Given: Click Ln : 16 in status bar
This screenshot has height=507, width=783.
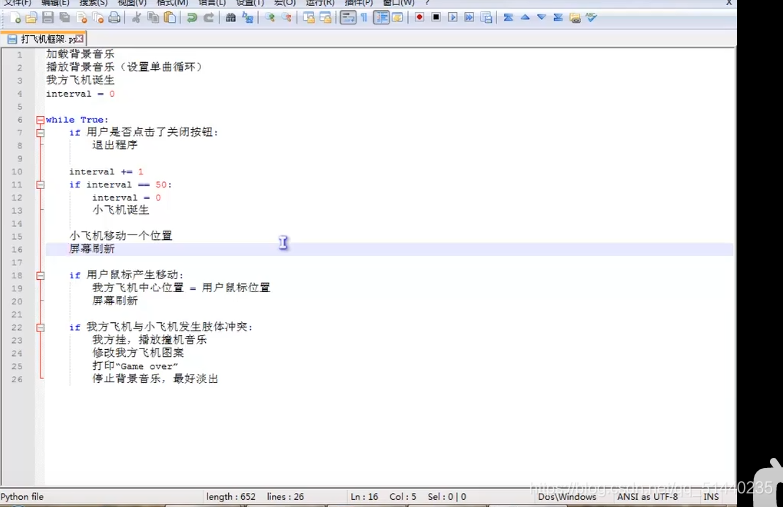Looking at the screenshot, I should (x=364, y=497).
